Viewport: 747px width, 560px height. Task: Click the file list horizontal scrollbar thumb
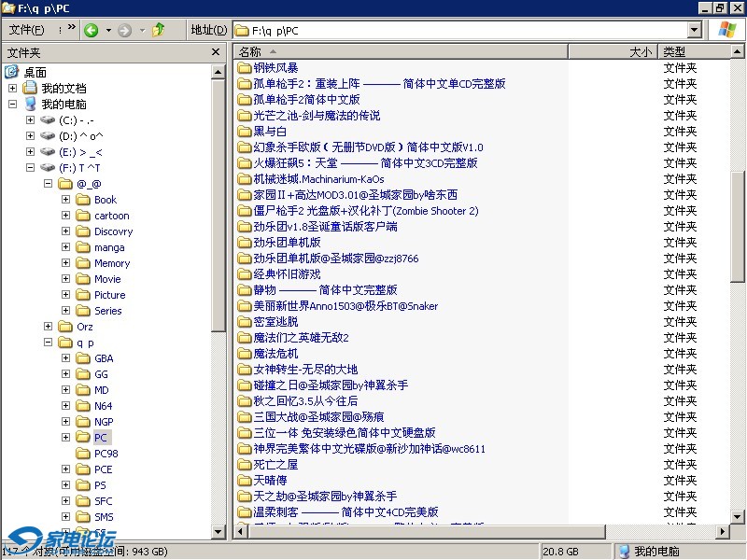(427, 531)
